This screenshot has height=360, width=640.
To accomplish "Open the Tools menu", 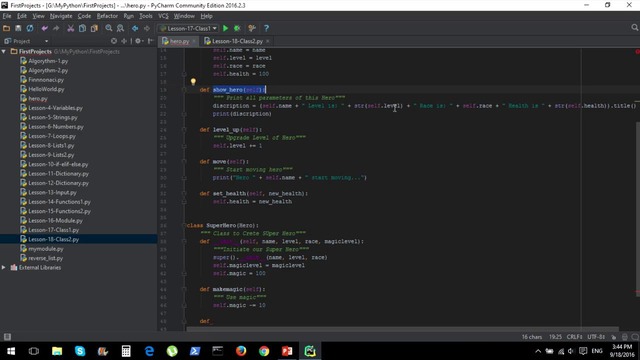I will tap(146, 16).
